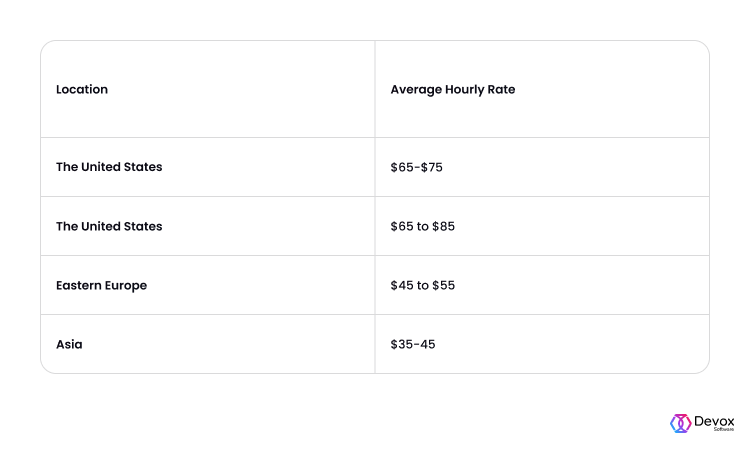Click the $85 value in the table
The width and height of the screenshot is (750, 457).
pyautogui.click(x=443, y=226)
